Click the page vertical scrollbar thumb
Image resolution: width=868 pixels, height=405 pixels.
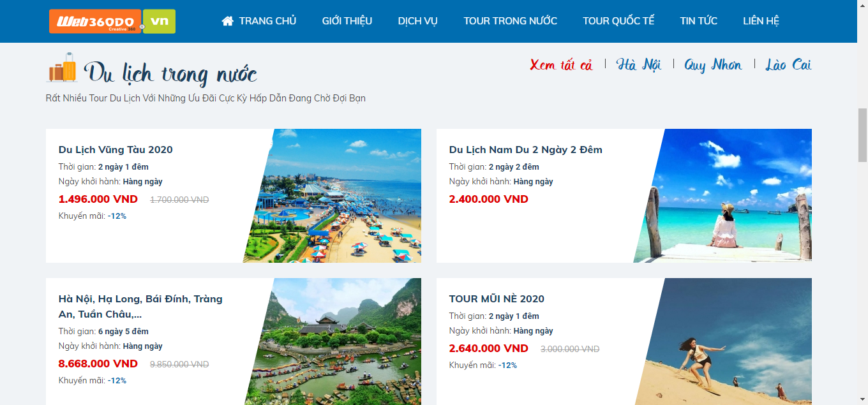click(x=862, y=135)
